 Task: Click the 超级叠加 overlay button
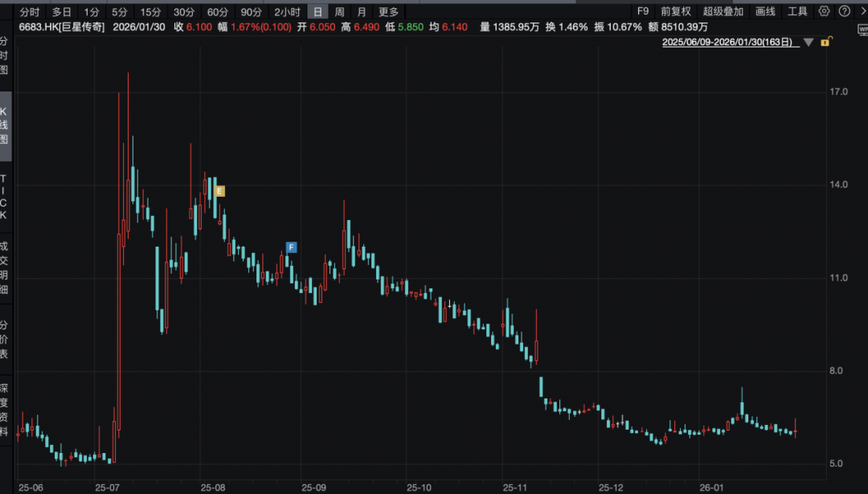pos(723,11)
